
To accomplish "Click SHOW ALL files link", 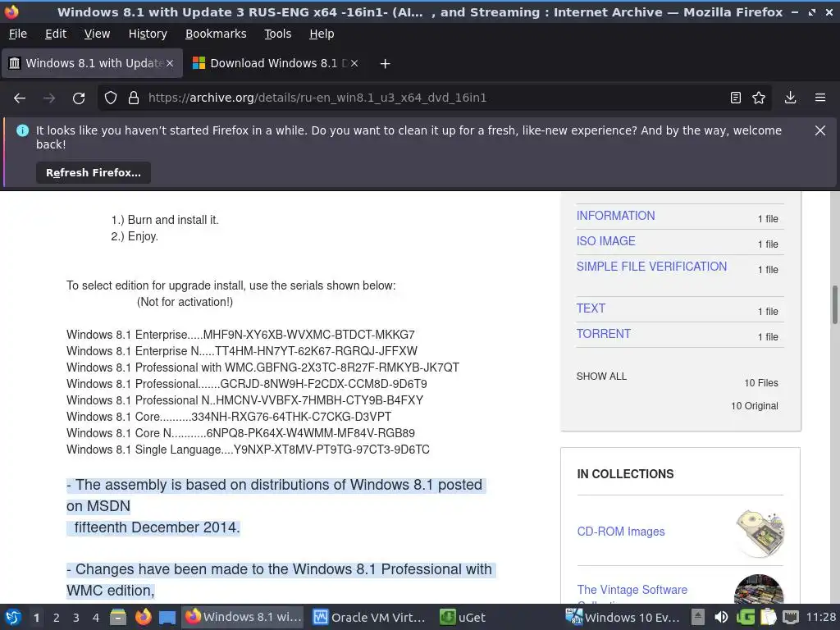I will pos(601,376).
